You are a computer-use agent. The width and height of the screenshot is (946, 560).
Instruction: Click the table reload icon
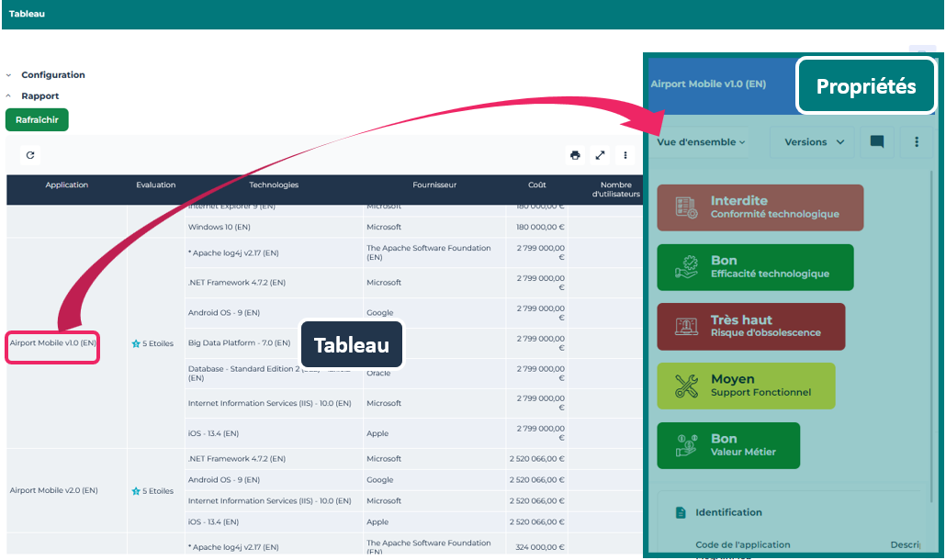(30, 155)
